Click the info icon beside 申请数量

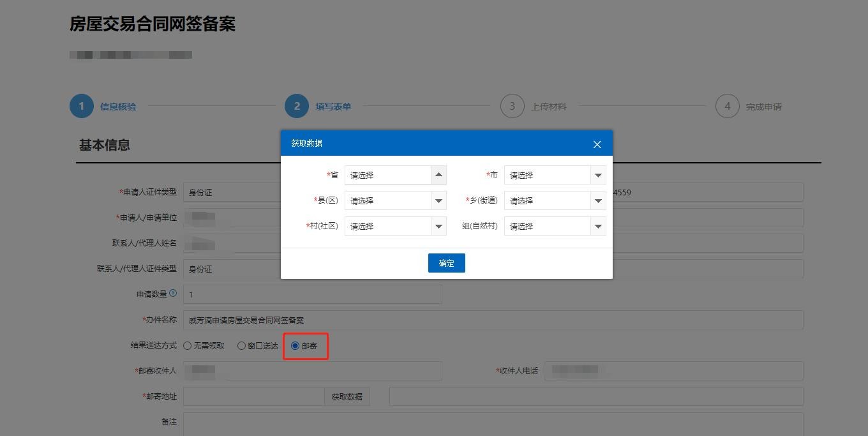173,294
